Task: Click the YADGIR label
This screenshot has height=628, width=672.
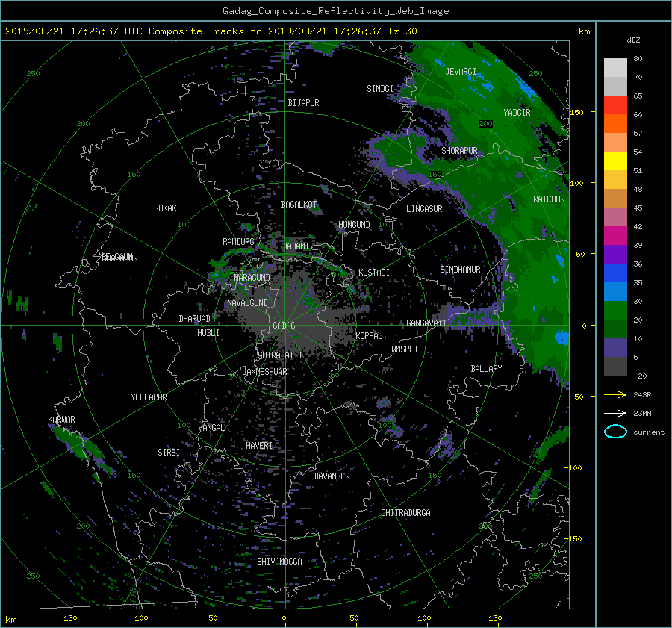Action: coord(517,113)
